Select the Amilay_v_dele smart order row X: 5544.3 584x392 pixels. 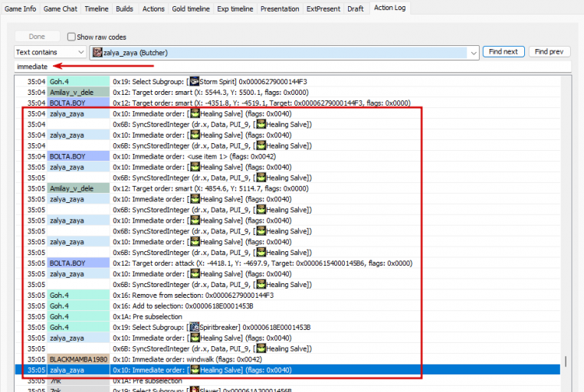coord(287,92)
